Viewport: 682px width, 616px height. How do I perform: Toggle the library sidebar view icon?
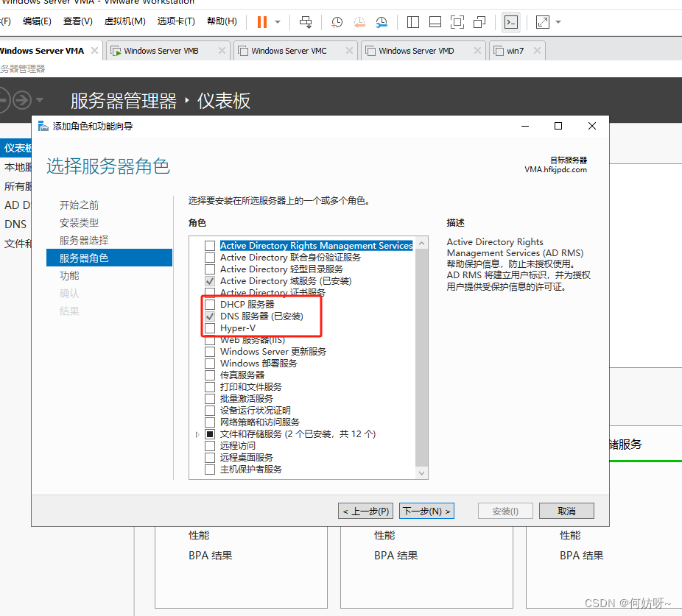[413, 22]
